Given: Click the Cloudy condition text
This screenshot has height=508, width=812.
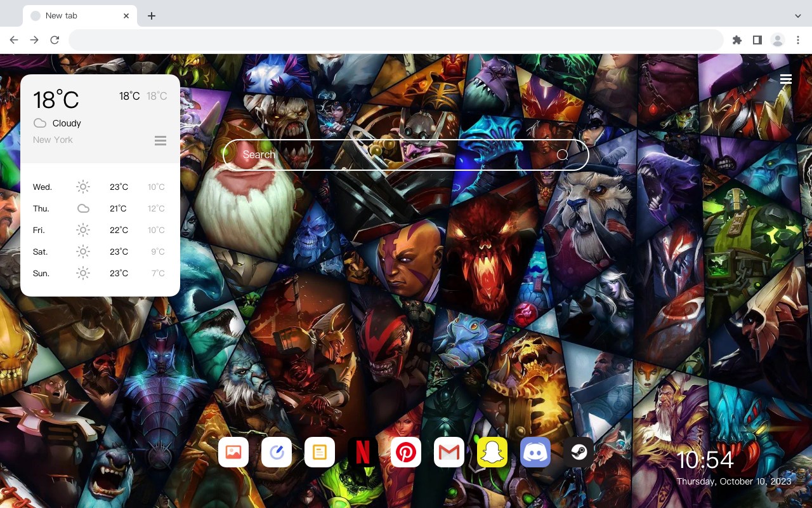Looking at the screenshot, I should [x=67, y=123].
